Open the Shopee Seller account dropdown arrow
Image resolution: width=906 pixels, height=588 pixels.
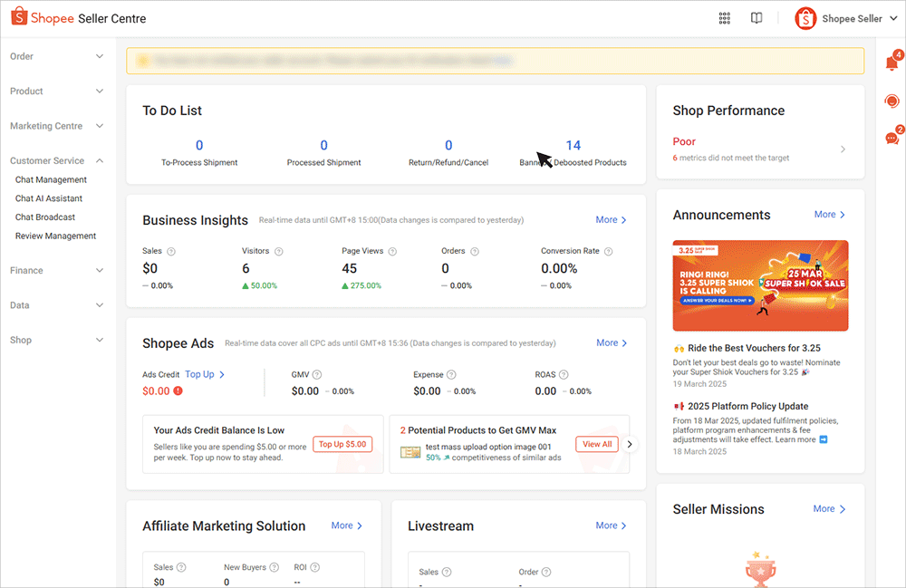click(893, 18)
